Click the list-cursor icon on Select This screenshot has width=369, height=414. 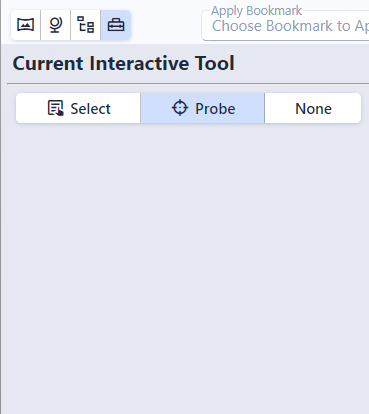[55, 108]
